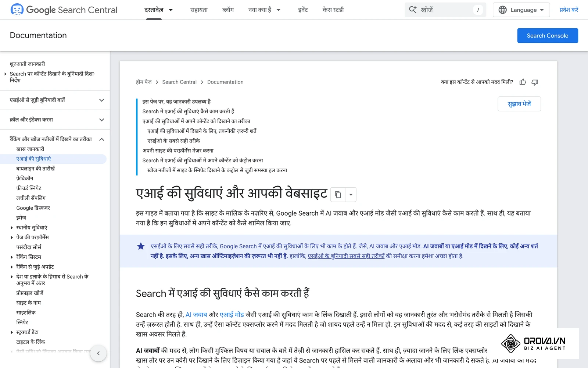588x368 pixels.
Task: Expand रैंकिंग सिस्टम tree item
Action: (x=12, y=257)
